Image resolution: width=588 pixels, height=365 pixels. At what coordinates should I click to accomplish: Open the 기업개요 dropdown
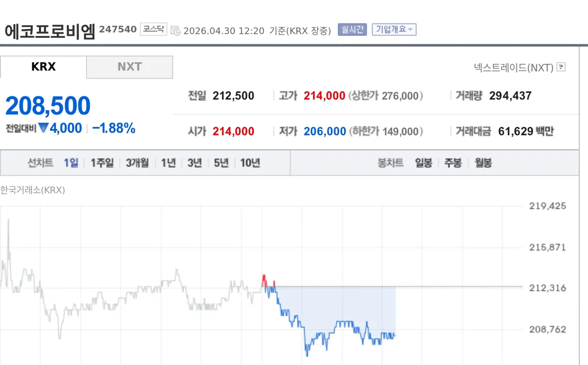click(x=394, y=29)
